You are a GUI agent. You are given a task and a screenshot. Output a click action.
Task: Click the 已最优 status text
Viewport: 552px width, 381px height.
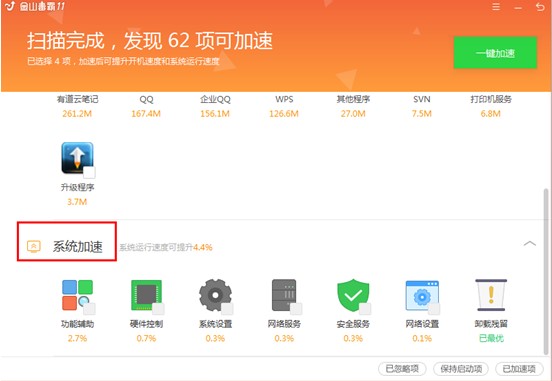[491, 338]
